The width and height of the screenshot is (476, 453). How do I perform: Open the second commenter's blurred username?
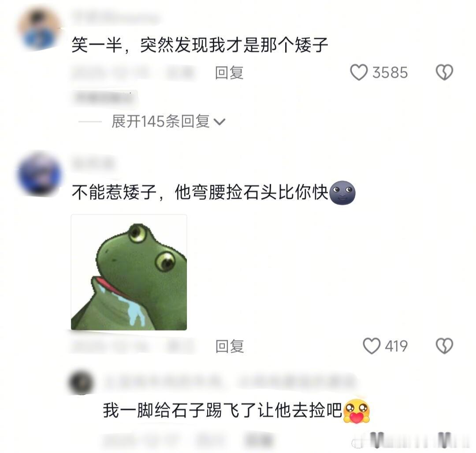[93, 164]
